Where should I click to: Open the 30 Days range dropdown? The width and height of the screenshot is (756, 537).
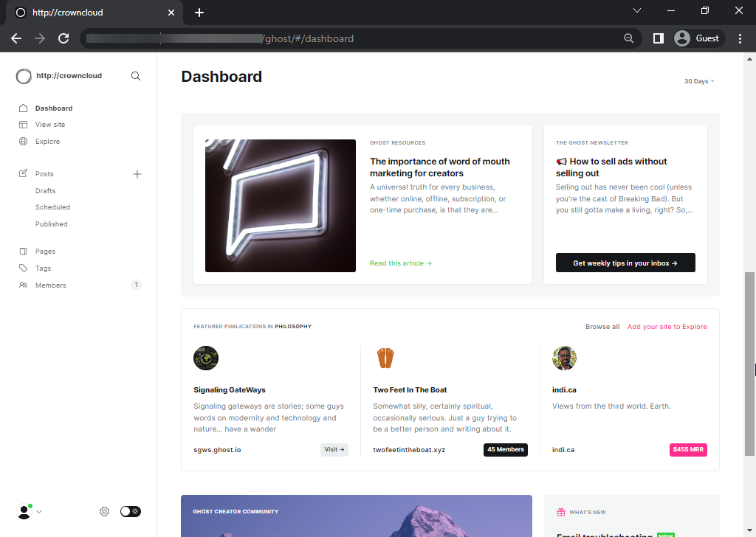point(699,81)
